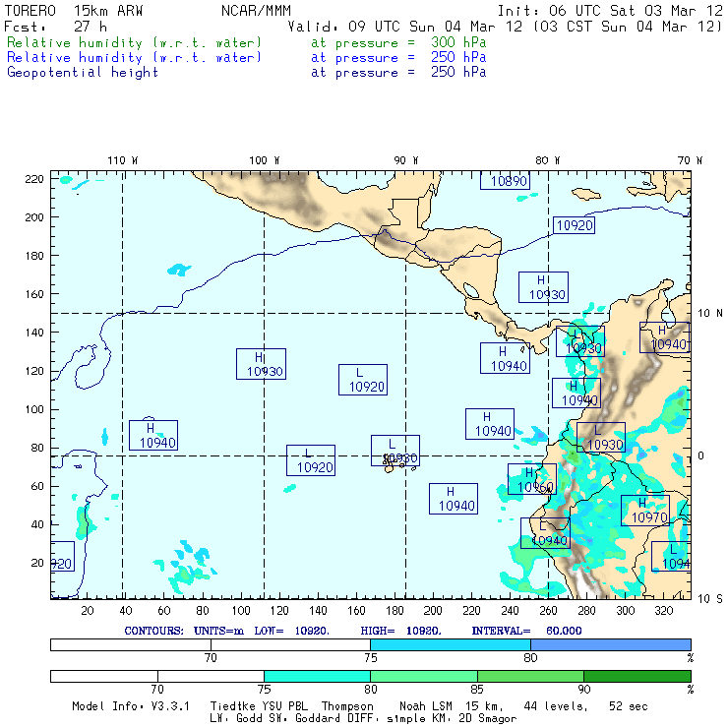Click the Model Info: V3.3.1 text
Viewport: 728px width, 728px height.
[130, 706]
